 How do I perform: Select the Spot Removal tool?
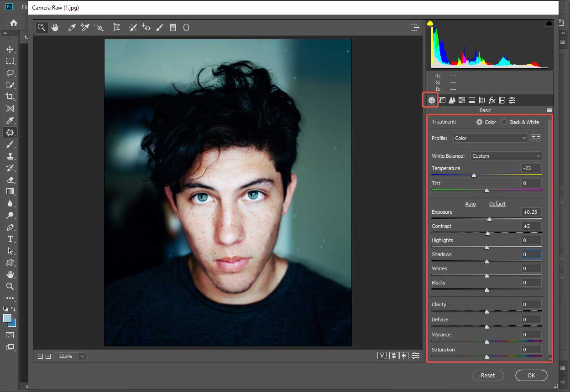point(133,27)
